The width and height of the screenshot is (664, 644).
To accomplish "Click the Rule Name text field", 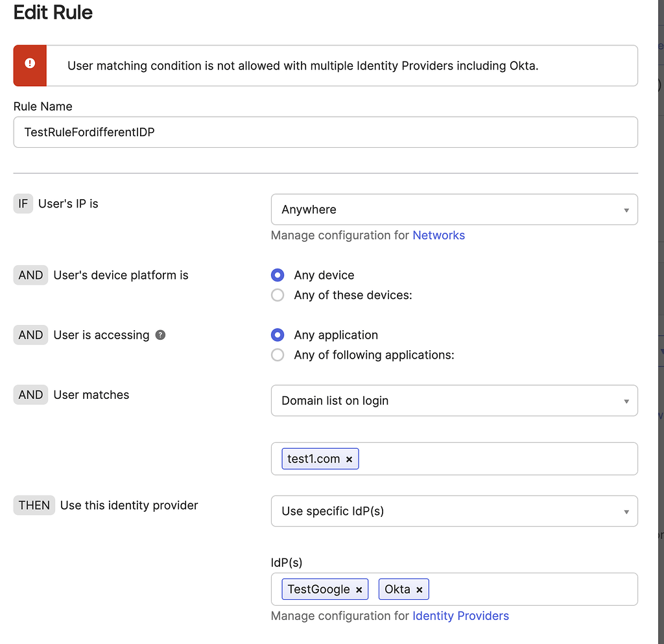I will pyautogui.click(x=325, y=132).
